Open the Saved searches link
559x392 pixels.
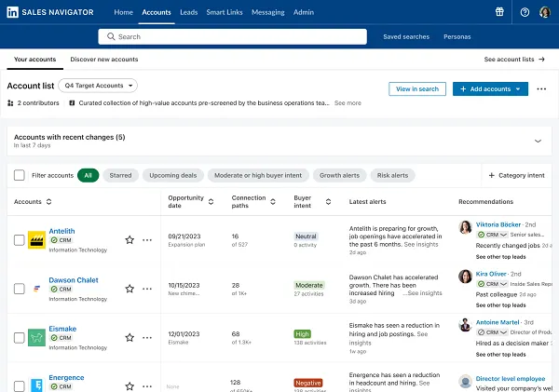pos(406,36)
